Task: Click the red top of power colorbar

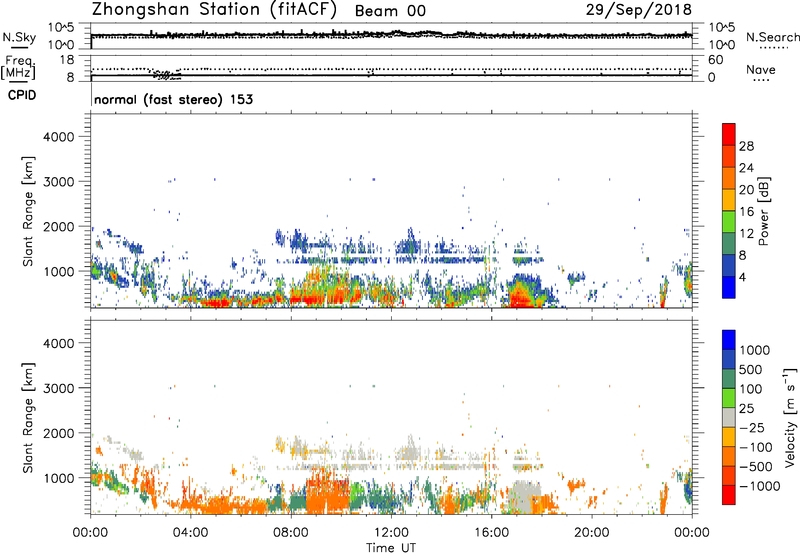Action: (x=729, y=134)
